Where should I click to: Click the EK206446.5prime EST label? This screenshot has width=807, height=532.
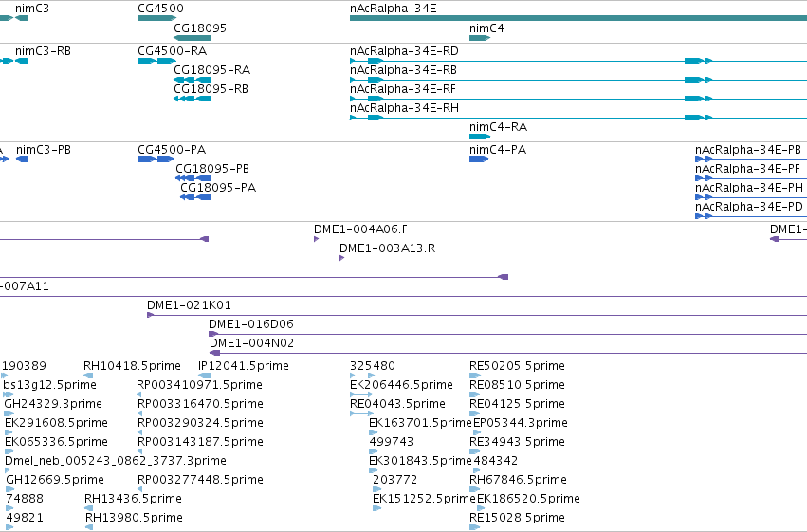pos(401,385)
